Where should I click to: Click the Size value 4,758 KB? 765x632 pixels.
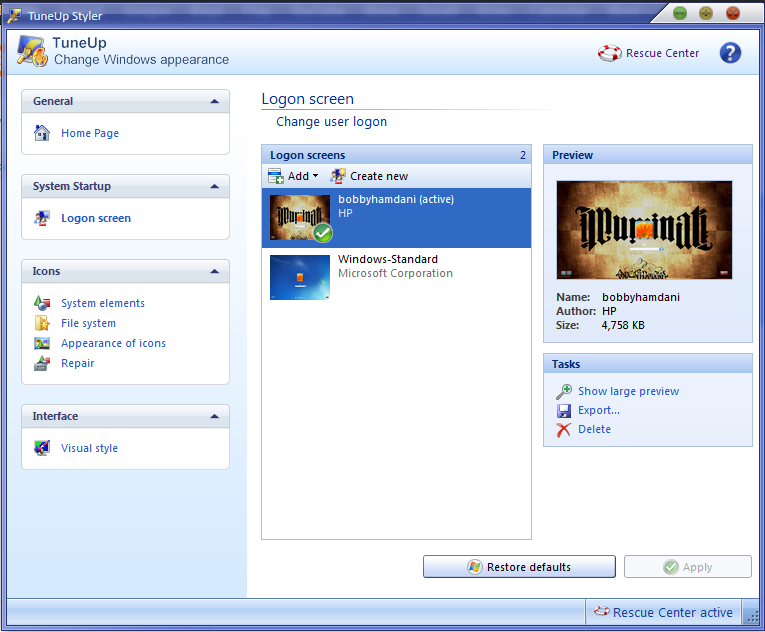pyautogui.click(x=623, y=325)
